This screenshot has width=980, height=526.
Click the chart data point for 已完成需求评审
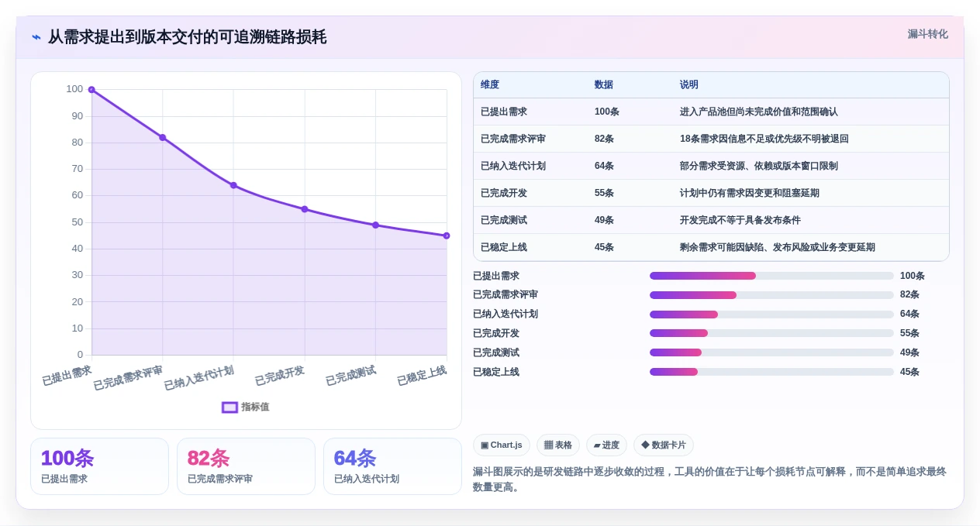(163, 137)
